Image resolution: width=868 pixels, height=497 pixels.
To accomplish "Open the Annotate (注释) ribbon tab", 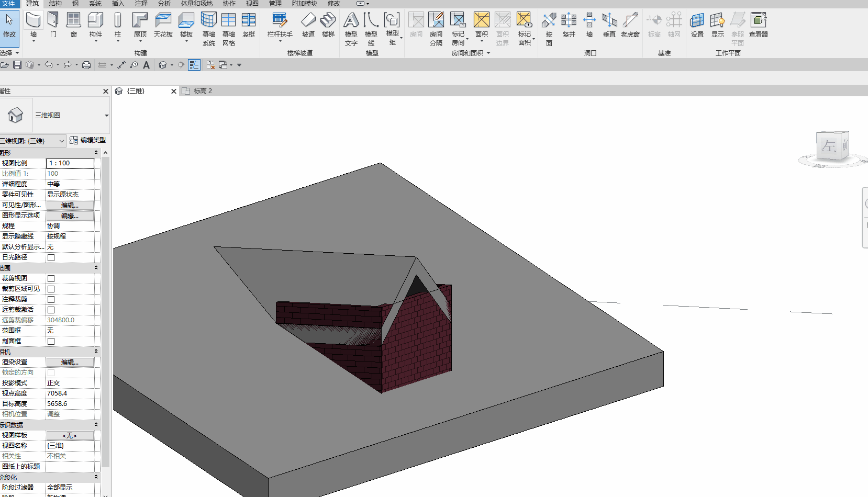I will (141, 4).
